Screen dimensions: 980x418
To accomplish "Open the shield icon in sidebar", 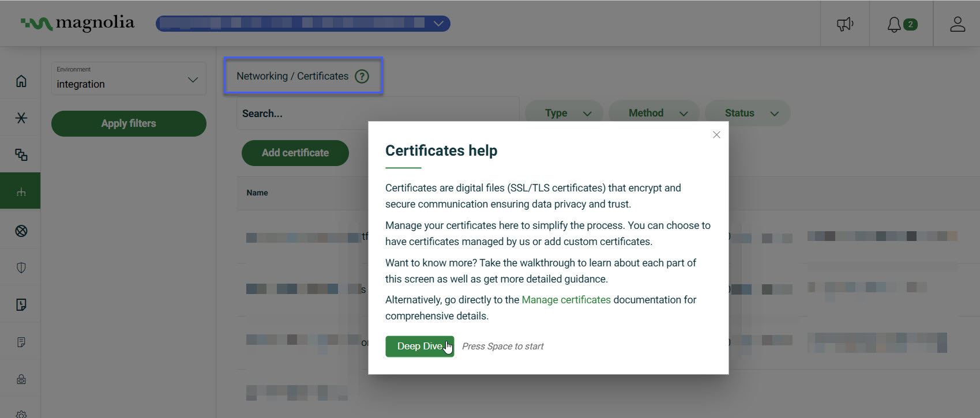I will 21,268.
